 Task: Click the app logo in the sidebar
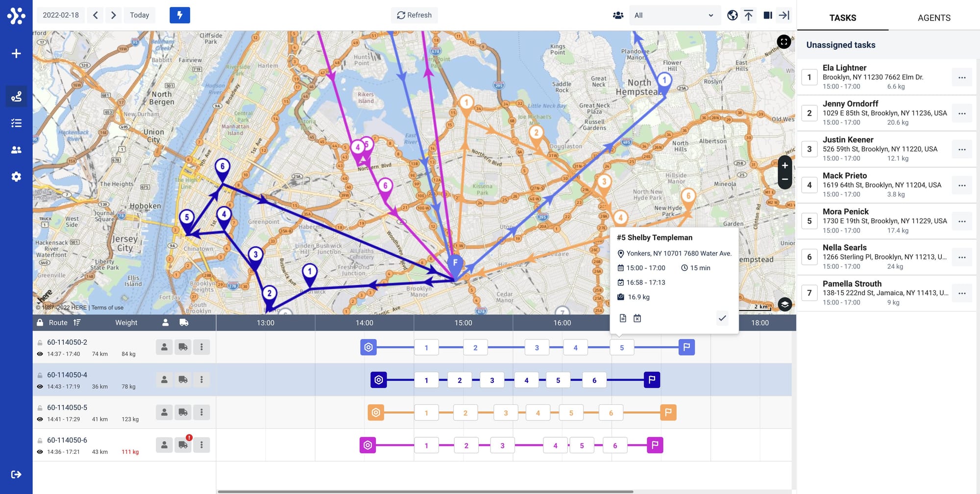[16, 16]
